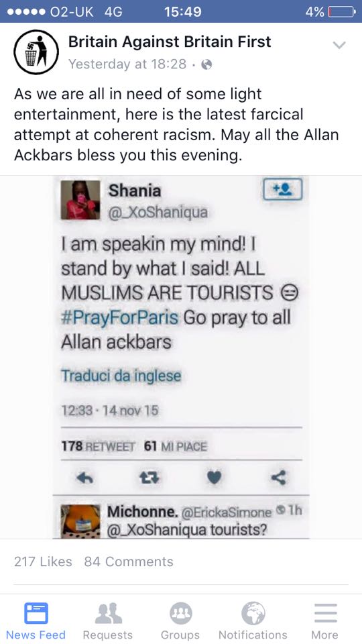Switch to the Requests tab

pos(108,621)
